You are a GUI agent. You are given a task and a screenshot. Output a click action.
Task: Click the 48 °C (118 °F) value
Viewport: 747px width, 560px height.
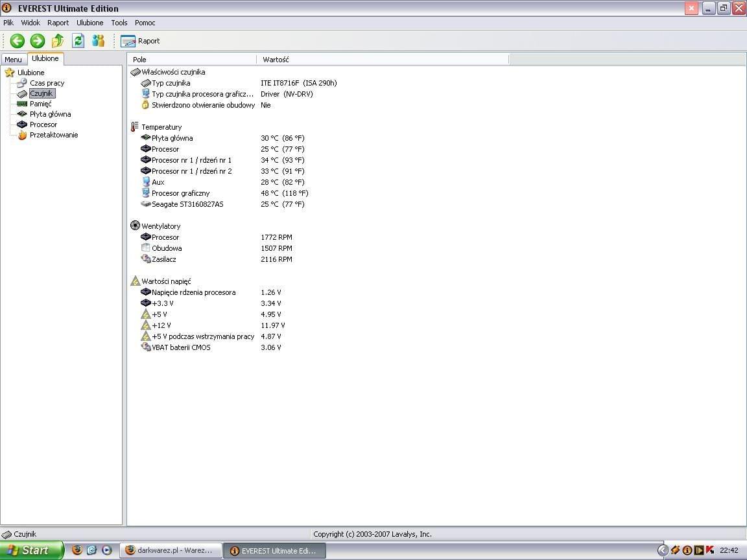pos(285,193)
